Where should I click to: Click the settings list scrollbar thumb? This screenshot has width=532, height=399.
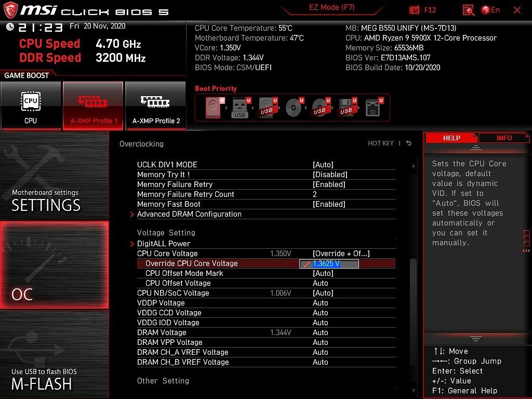pos(413,312)
